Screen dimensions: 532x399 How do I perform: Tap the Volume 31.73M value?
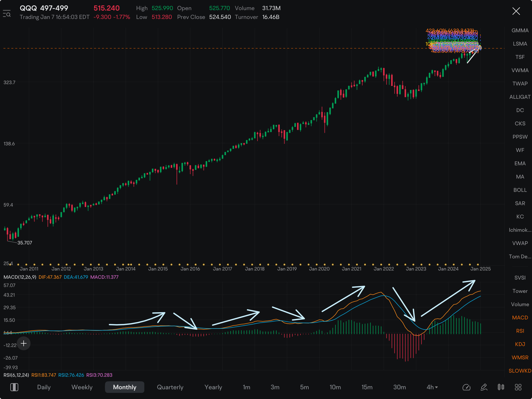271,8
